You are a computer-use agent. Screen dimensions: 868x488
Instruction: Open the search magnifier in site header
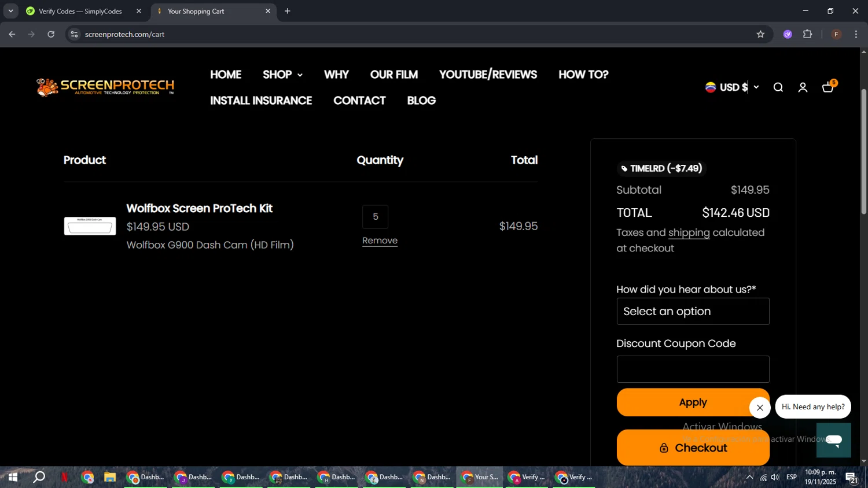(x=778, y=87)
